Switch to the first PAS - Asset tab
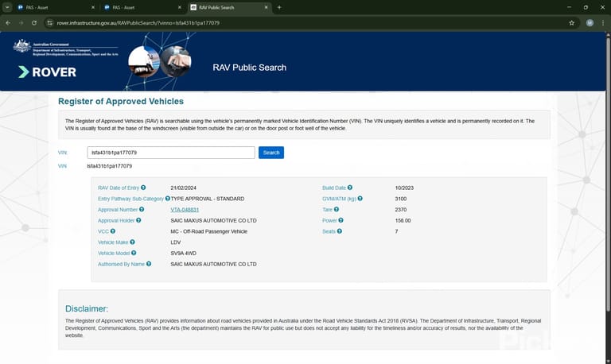Screen dimensions: 611x364 (55, 7)
